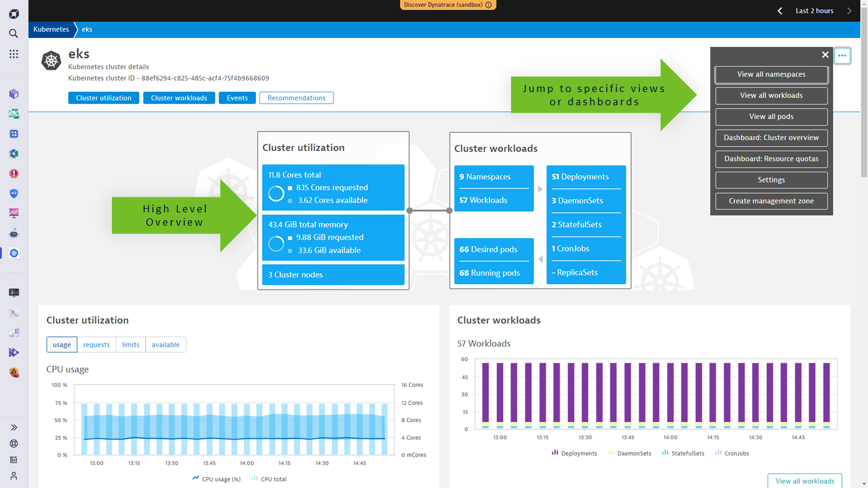Switch to the available tab
Image resolution: width=868 pixels, height=488 pixels.
click(x=166, y=345)
